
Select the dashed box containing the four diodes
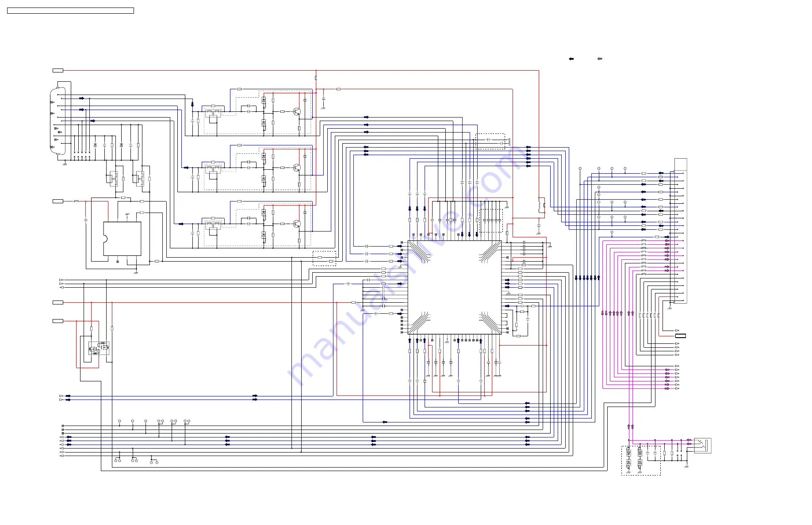[641, 460]
